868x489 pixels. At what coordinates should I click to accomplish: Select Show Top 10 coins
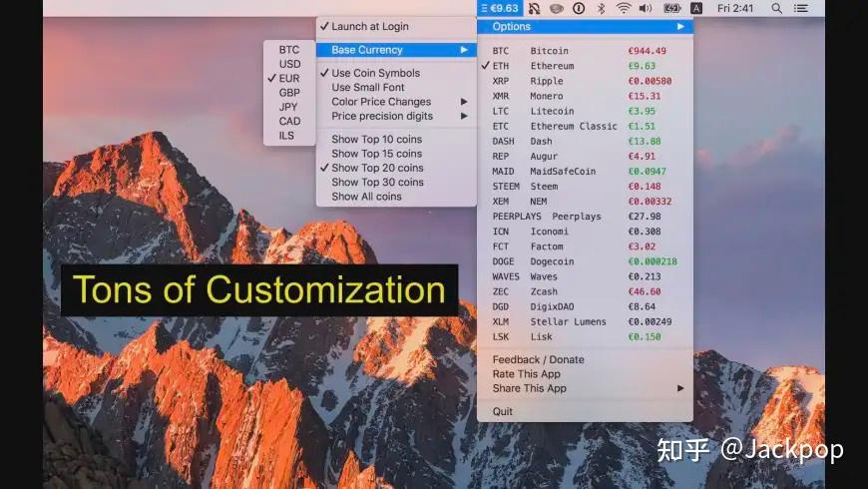coord(396,139)
